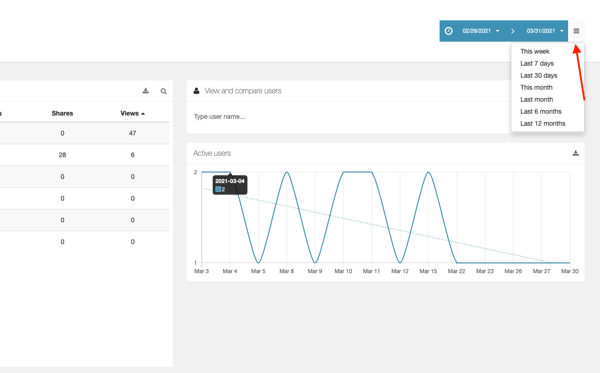Image resolution: width=600 pixels, height=373 pixels.
Task: Click the Mar 3 axis label
Action: pyautogui.click(x=202, y=271)
